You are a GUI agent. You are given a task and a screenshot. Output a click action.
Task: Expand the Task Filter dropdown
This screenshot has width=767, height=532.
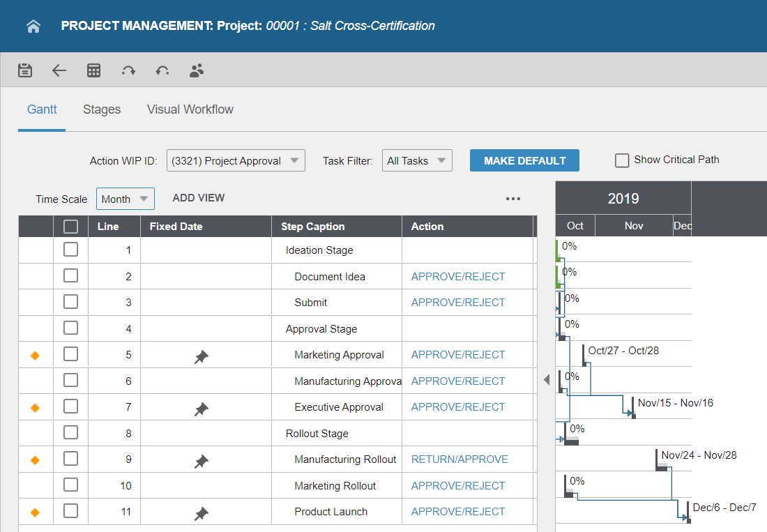pos(417,160)
